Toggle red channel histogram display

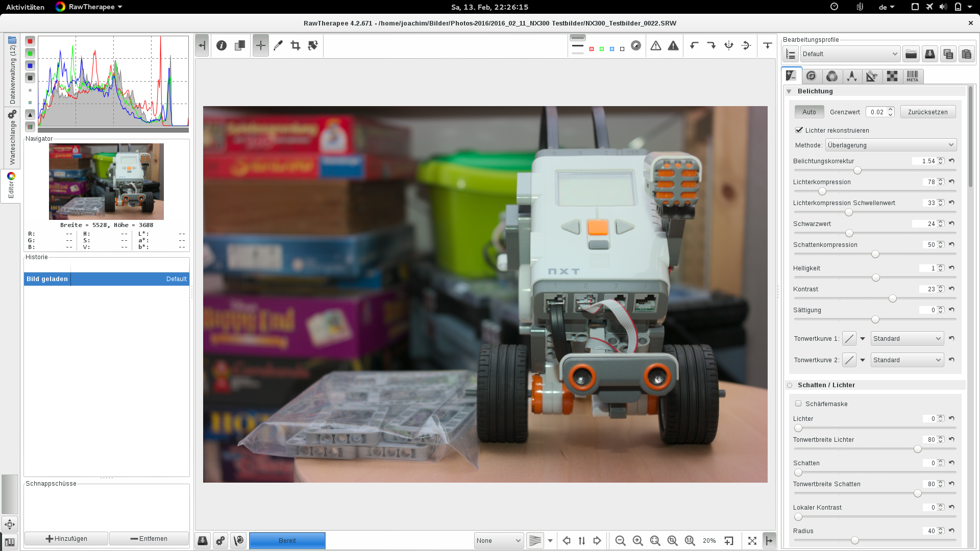(x=30, y=41)
